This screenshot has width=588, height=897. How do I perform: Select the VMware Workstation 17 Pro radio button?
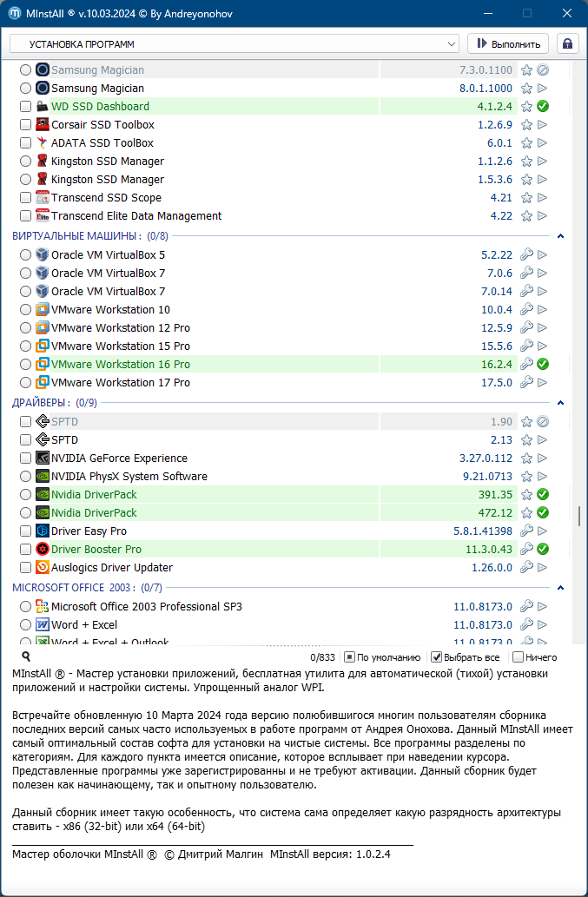tap(26, 383)
